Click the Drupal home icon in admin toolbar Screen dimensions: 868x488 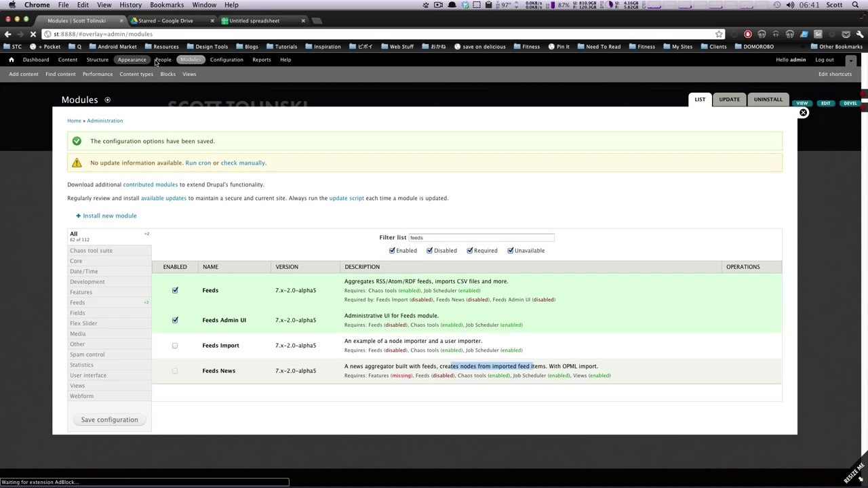pyautogui.click(x=11, y=60)
